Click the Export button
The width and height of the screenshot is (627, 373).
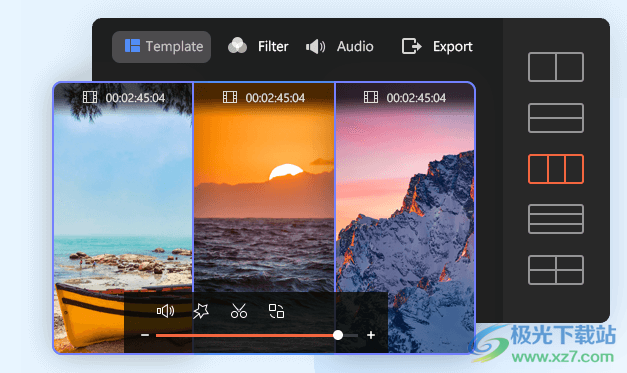(437, 46)
